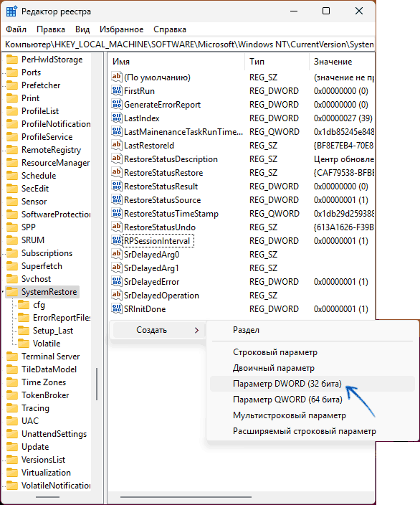The image size is (420, 505).
Task: Click the UAC folder icon
Action: click(x=12, y=421)
